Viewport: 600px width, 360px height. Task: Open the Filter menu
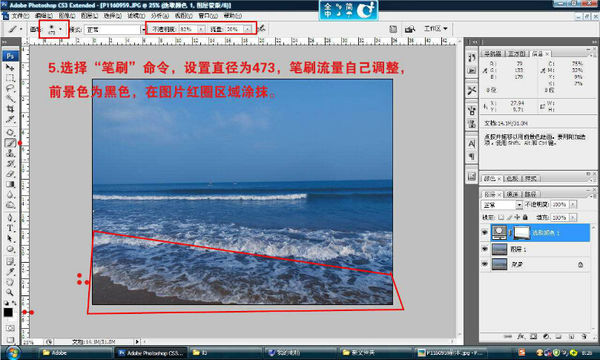tap(136, 16)
